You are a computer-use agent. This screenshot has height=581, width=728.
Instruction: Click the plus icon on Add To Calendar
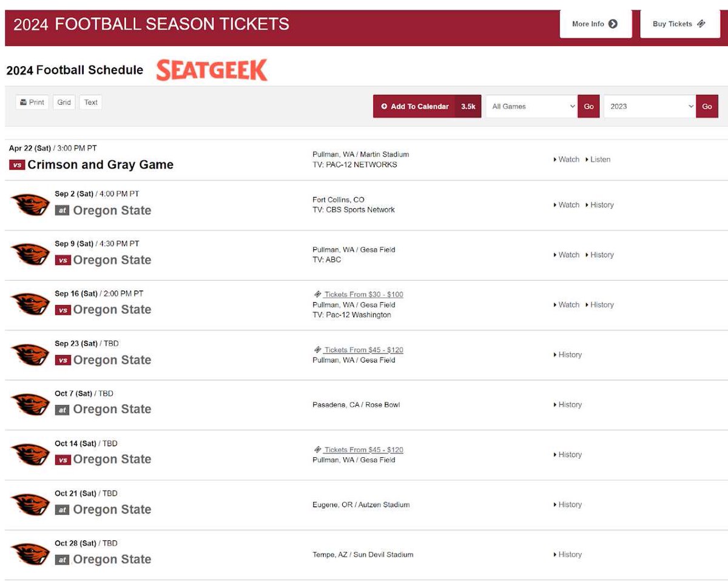point(384,106)
